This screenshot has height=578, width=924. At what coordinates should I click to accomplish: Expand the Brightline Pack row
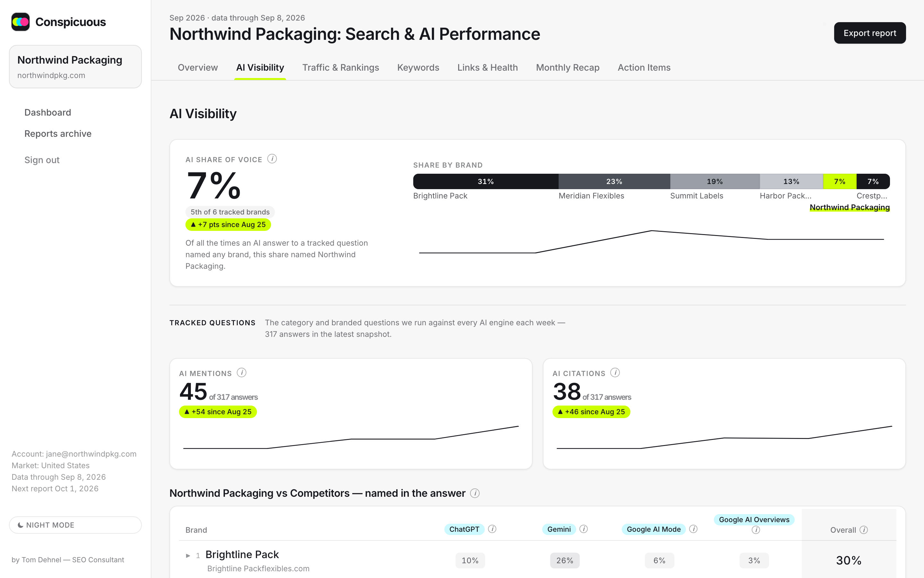click(188, 556)
